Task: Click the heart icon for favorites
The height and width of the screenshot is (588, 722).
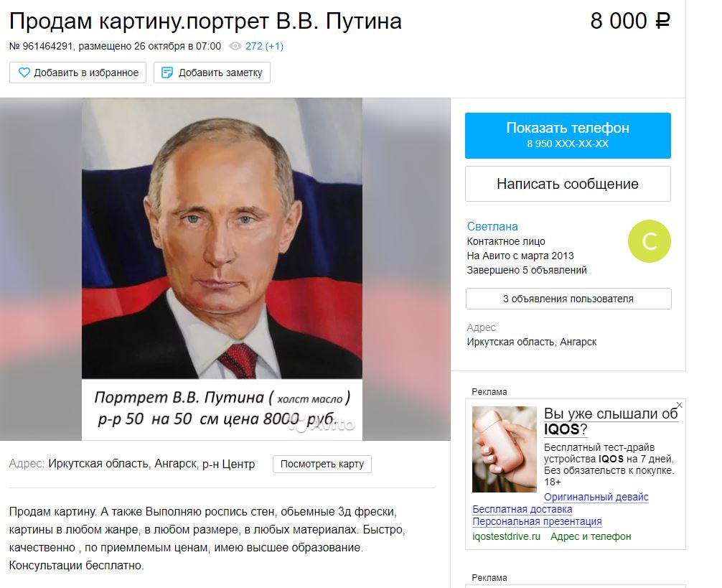Action: 24,73
